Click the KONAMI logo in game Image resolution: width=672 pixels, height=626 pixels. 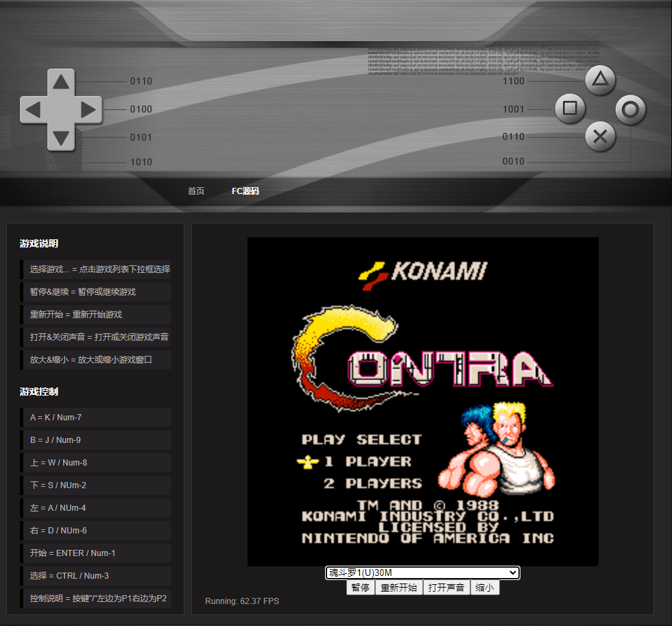422,272
